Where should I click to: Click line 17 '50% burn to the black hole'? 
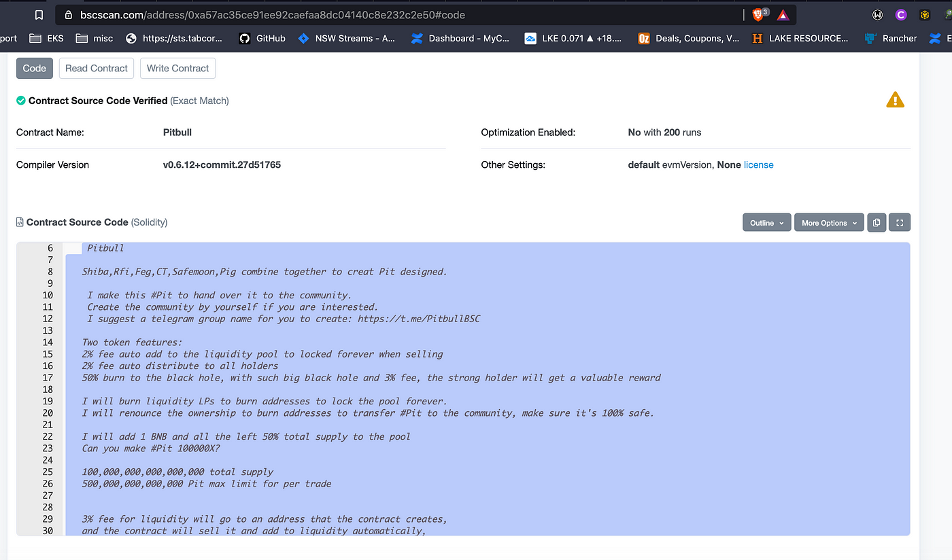(x=371, y=377)
